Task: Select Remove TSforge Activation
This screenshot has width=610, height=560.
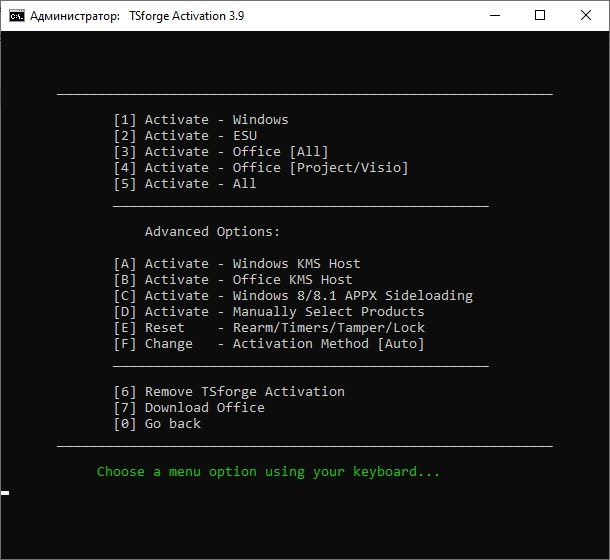Action: [x=229, y=392]
